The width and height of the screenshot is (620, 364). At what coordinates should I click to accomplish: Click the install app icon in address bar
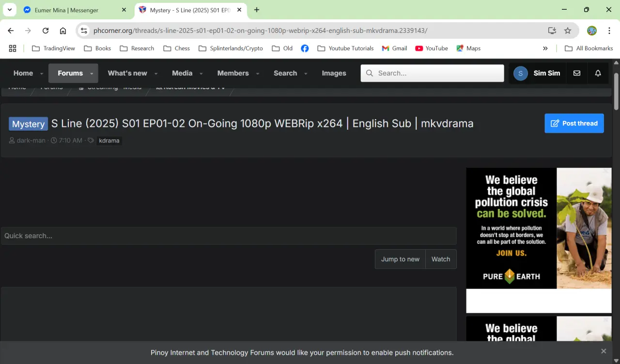tap(552, 30)
